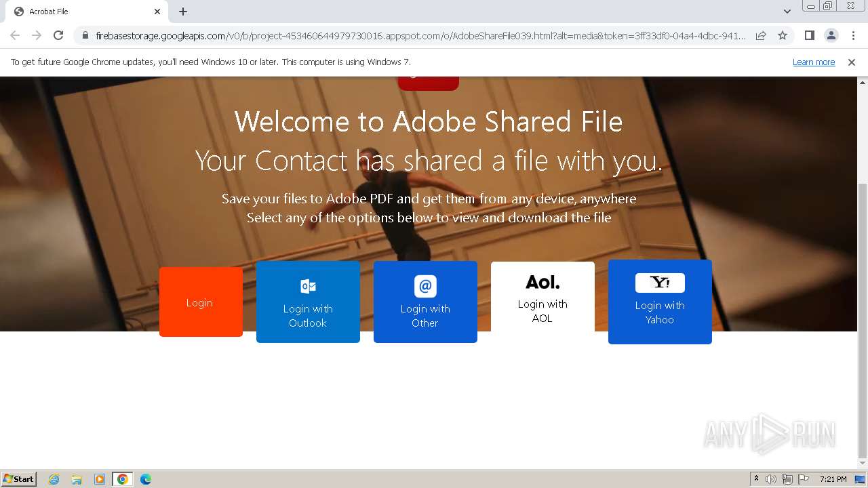This screenshot has height=488, width=868.
Task: Show hidden system tray icons
Action: [756, 479]
